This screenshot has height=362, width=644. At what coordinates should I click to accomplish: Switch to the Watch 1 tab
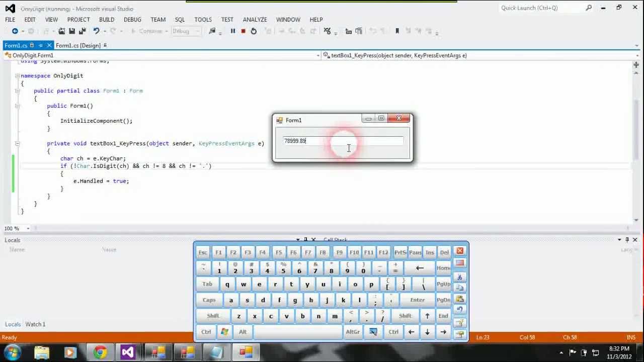pyautogui.click(x=35, y=324)
